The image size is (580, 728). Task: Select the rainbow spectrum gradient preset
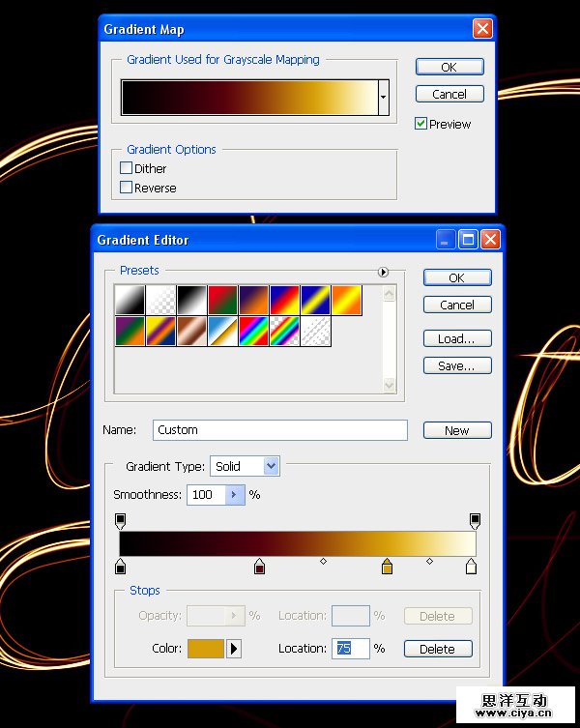tap(253, 331)
